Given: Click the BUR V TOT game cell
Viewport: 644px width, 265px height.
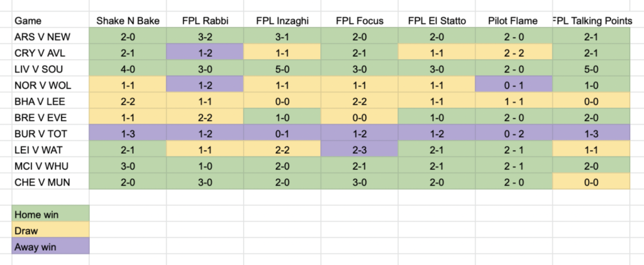Looking at the screenshot, I should click(50, 134).
